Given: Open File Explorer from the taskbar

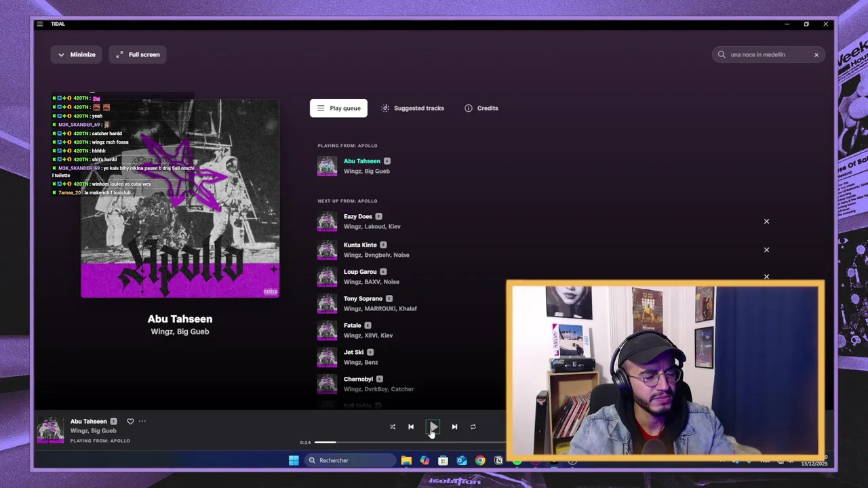Looking at the screenshot, I should pyautogui.click(x=406, y=461).
